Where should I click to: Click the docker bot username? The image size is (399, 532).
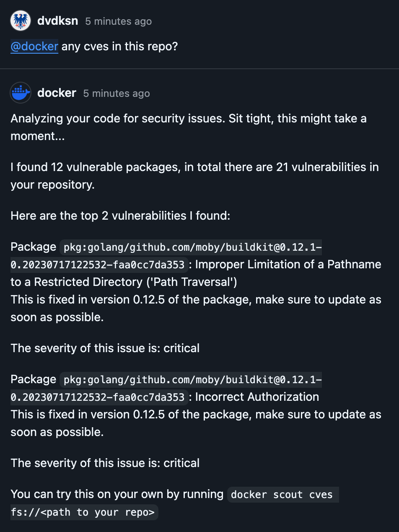click(56, 93)
